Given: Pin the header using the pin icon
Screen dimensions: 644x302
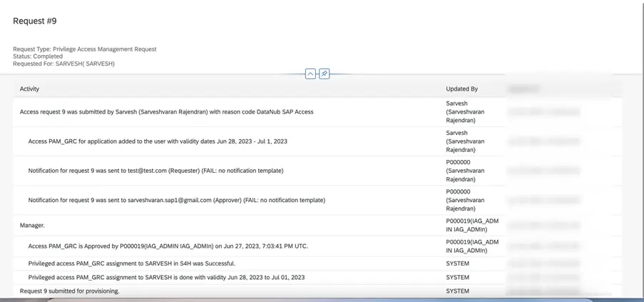Looking at the screenshot, I should click(324, 74).
